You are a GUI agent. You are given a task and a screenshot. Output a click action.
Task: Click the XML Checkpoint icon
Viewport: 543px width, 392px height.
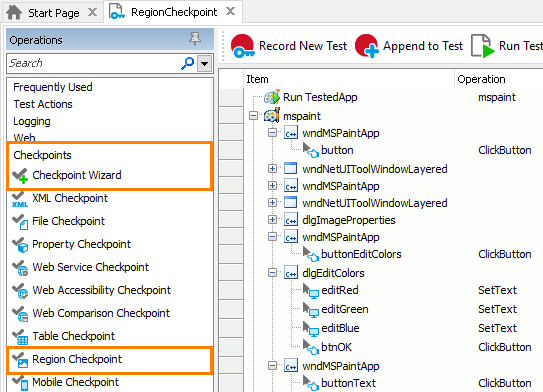pos(20,199)
